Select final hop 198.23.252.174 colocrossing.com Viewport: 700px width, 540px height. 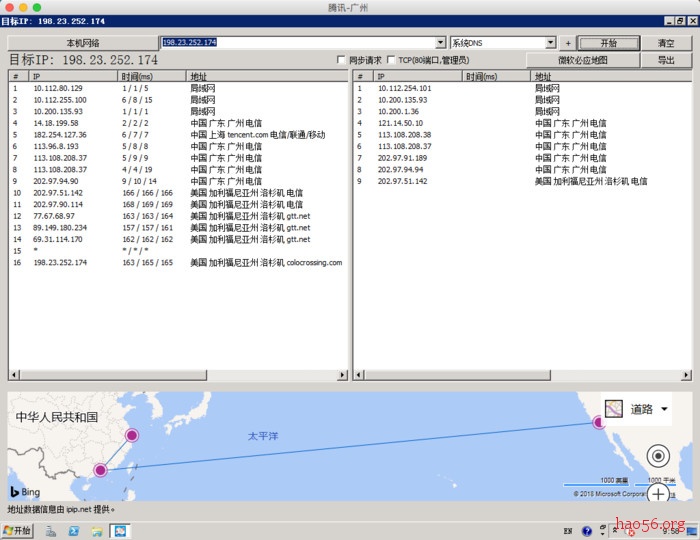(x=178, y=262)
